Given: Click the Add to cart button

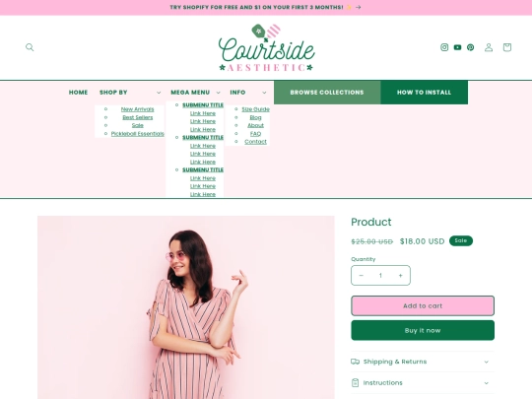Looking at the screenshot, I should (x=423, y=305).
